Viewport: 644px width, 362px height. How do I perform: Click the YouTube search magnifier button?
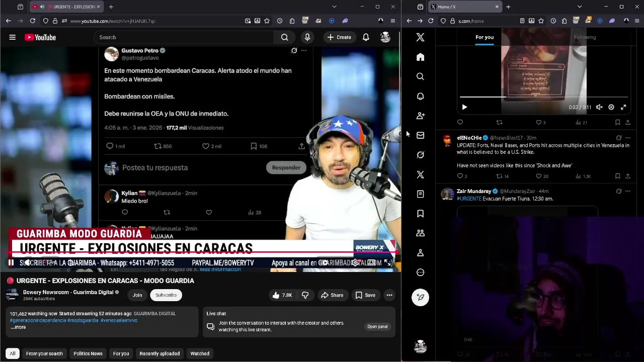pyautogui.click(x=285, y=37)
